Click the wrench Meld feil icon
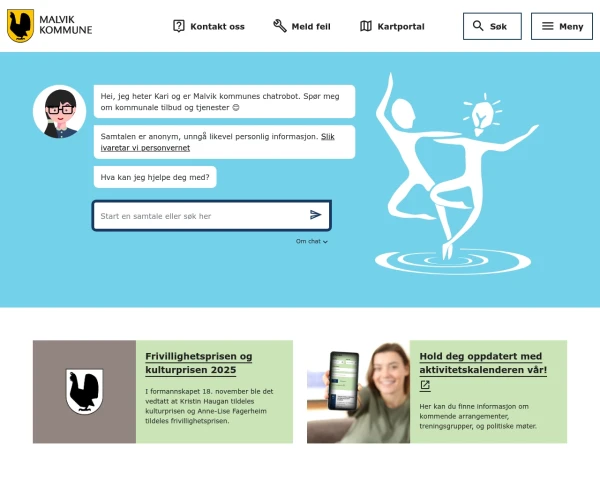 tap(280, 26)
